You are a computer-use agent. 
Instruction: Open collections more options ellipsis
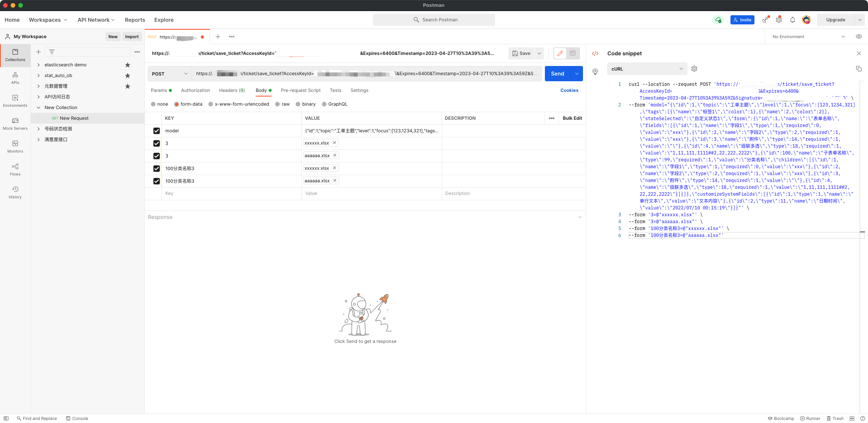[x=137, y=52]
